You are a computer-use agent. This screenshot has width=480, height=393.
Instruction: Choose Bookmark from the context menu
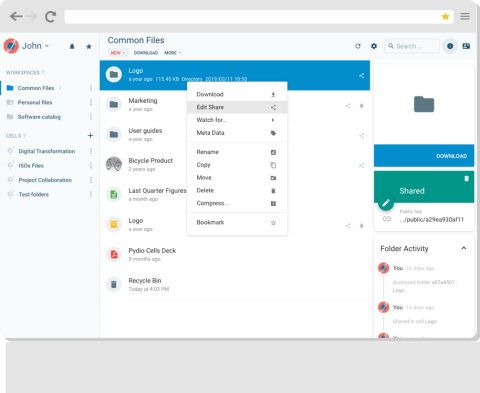(237, 222)
